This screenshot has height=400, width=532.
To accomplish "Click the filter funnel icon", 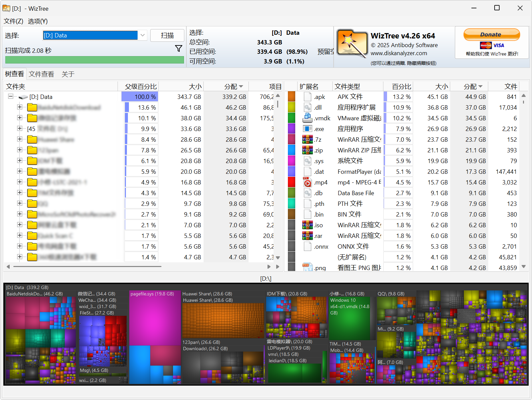I will pyautogui.click(x=179, y=49).
